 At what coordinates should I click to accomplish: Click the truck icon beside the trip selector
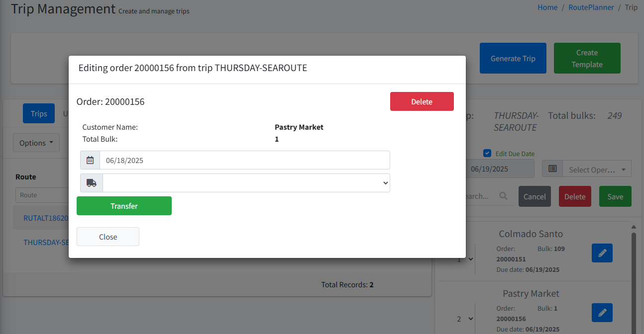[92, 183]
